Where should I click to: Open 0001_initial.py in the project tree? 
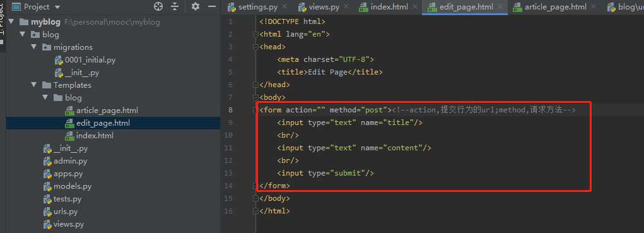(x=90, y=60)
